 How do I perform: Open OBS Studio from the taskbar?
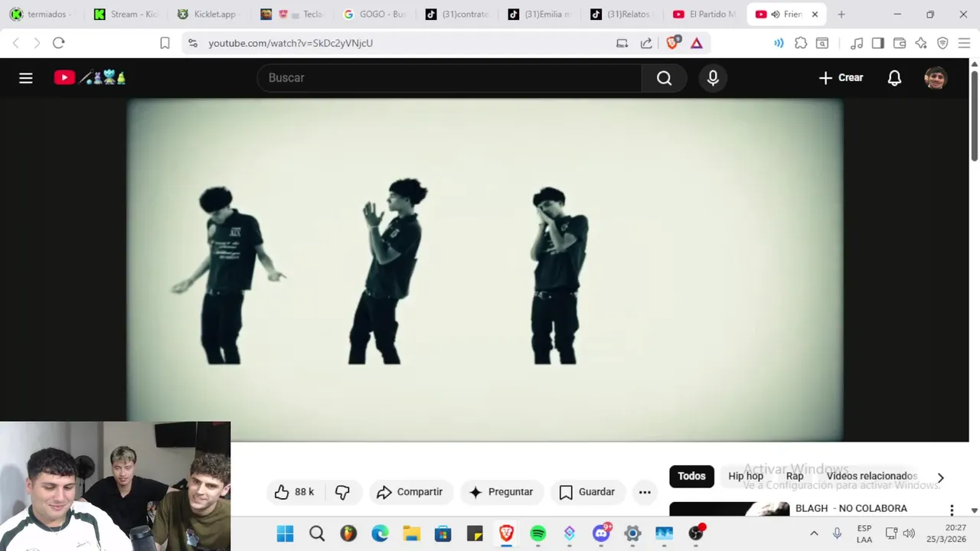pyautogui.click(x=696, y=533)
